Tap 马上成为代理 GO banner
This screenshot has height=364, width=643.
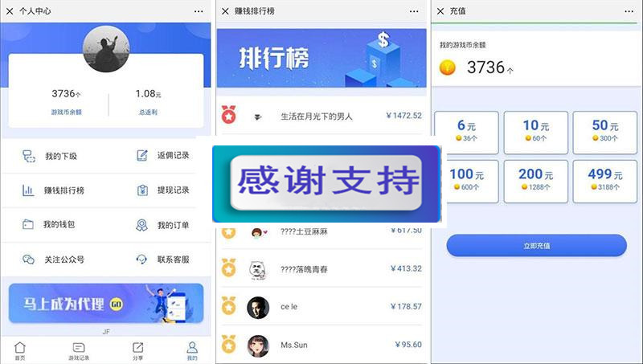pyautogui.click(x=106, y=304)
